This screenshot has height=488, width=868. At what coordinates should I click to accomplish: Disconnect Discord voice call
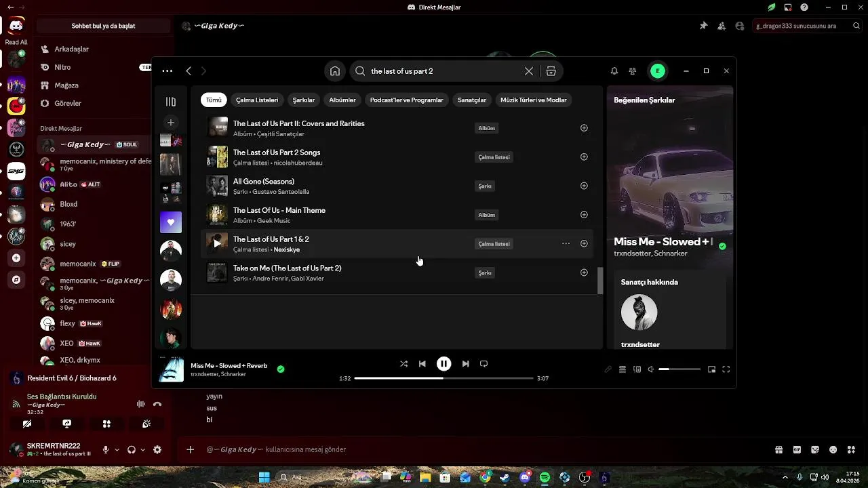click(x=157, y=404)
